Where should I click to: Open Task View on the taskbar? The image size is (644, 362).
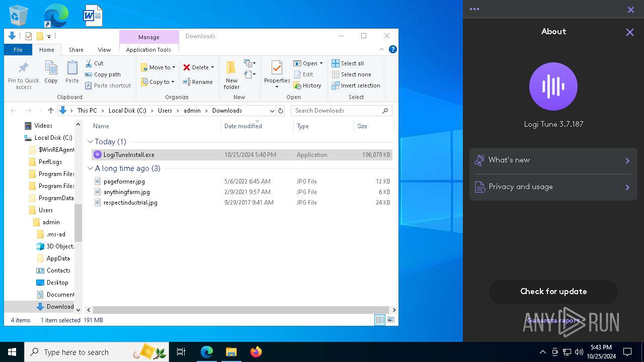point(181,352)
